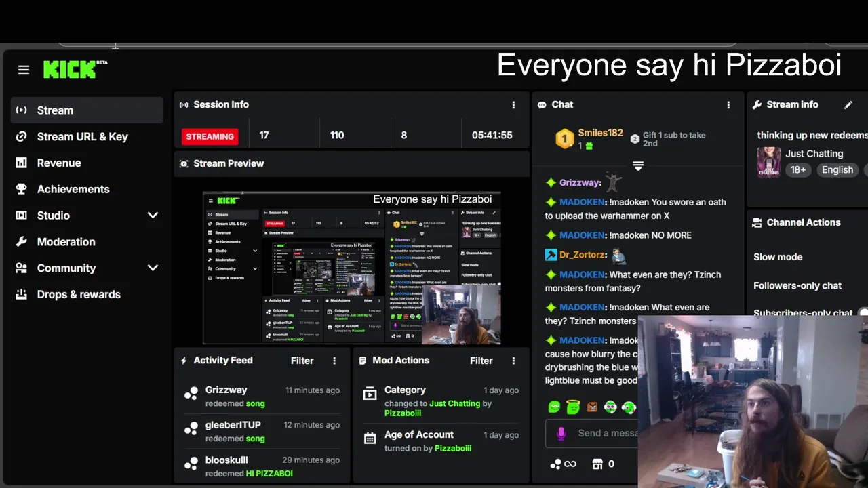
Task: Click the Category icon in Mod Actions
Action: pyautogui.click(x=370, y=394)
